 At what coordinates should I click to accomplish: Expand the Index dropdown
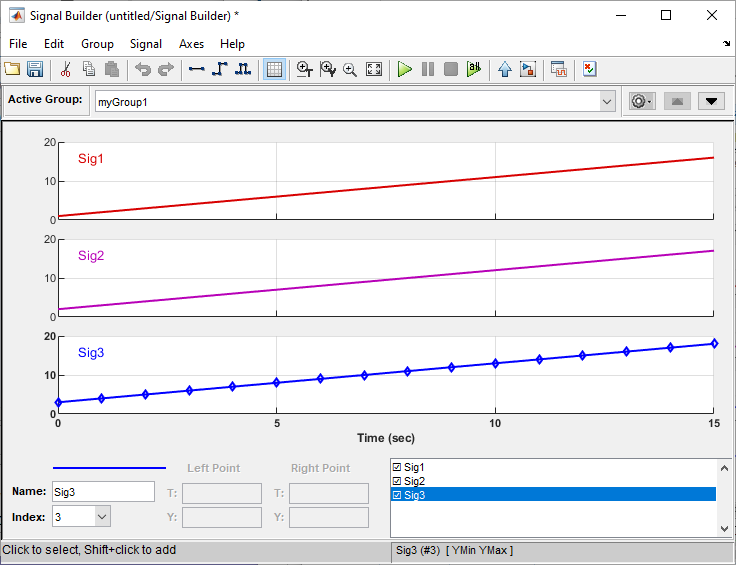coord(102,517)
